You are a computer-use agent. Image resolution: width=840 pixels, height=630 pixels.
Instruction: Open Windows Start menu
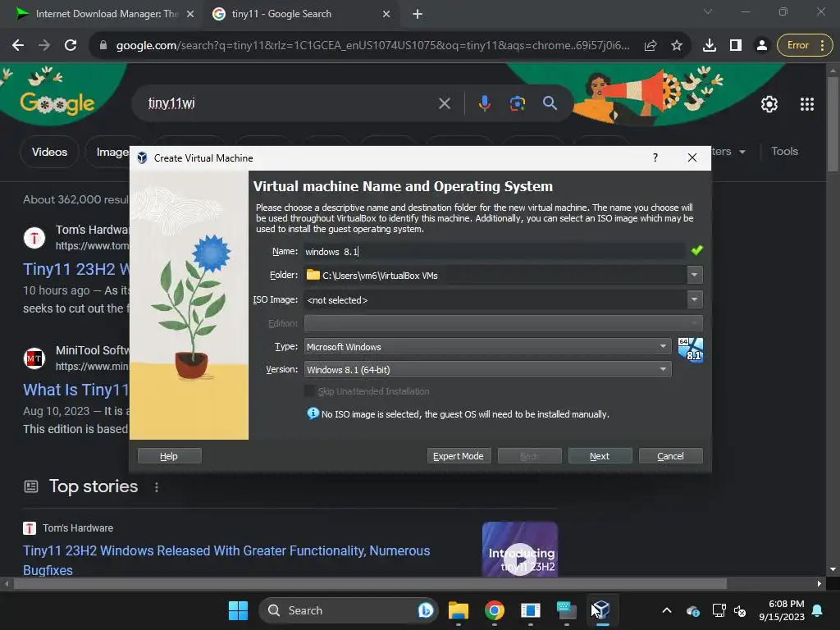click(x=238, y=610)
